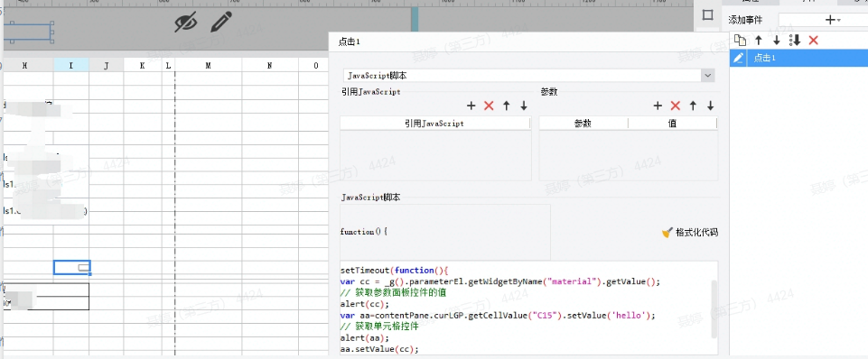The width and height of the screenshot is (868, 359).
Task: Click the selected cell with widget in column I
Action: click(72, 268)
